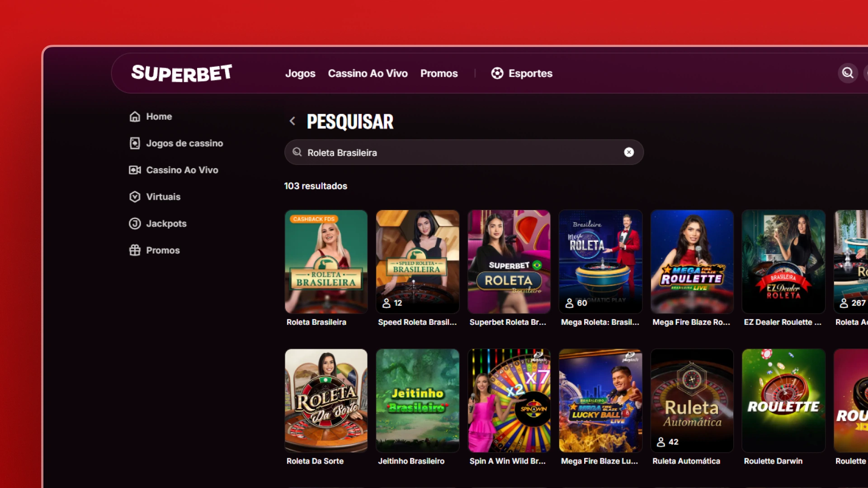The width and height of the screenshot is (868, 488).
Task: Click the 'EZ Dealer Roulette ...' title text
Action: (x=783, y=322)
